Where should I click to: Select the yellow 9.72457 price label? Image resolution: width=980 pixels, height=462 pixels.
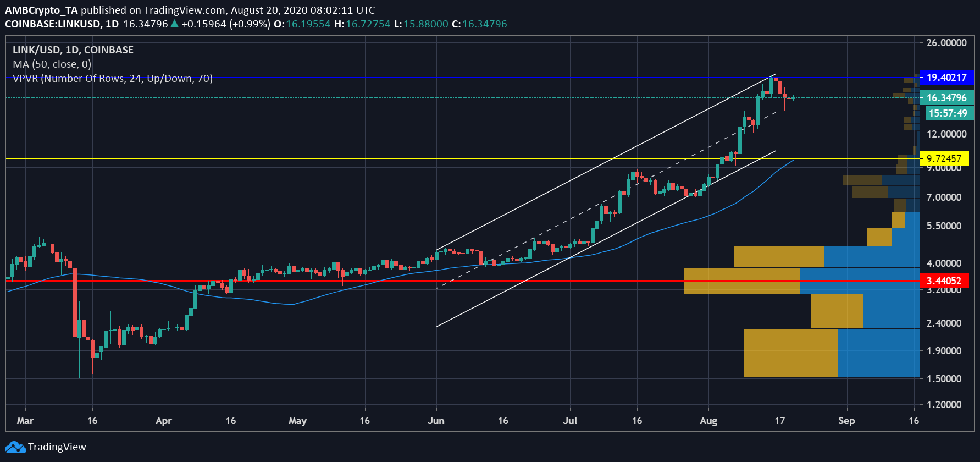944,159
